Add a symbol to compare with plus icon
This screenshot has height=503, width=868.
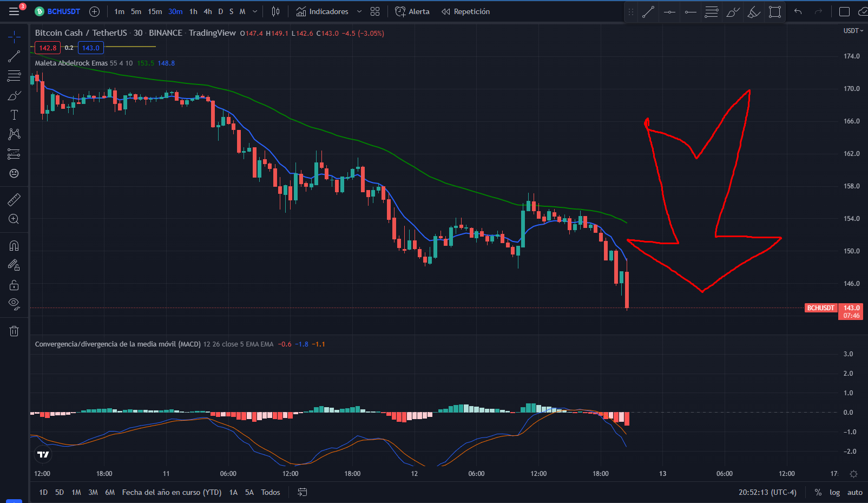pos(95,11)
